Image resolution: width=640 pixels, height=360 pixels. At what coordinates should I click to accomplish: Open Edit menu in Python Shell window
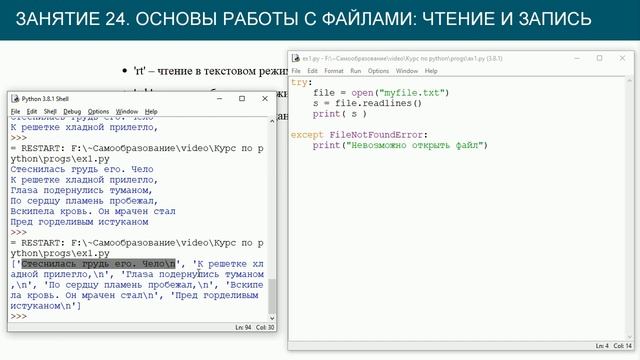(x=32, y=111)
